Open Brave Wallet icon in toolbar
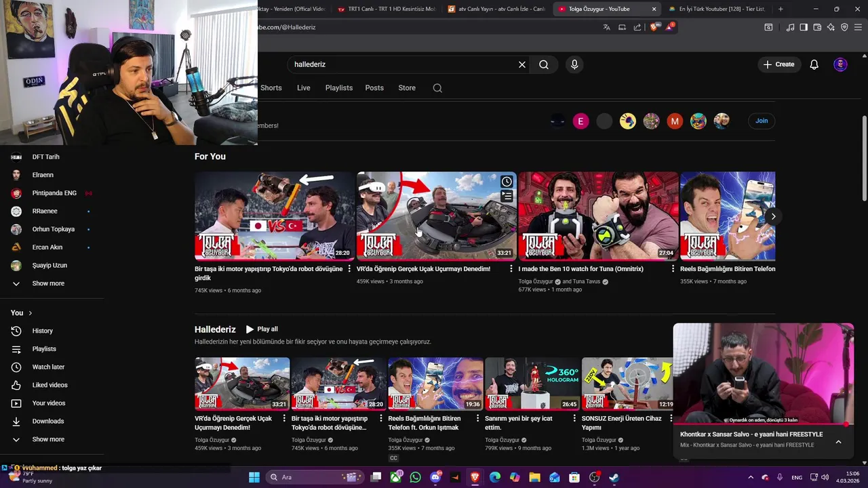This screenshot has height=488, width=868. (x=817, y=27)
